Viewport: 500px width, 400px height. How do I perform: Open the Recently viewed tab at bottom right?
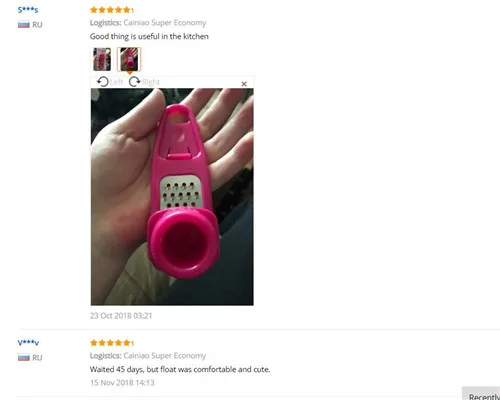[481, 394]
